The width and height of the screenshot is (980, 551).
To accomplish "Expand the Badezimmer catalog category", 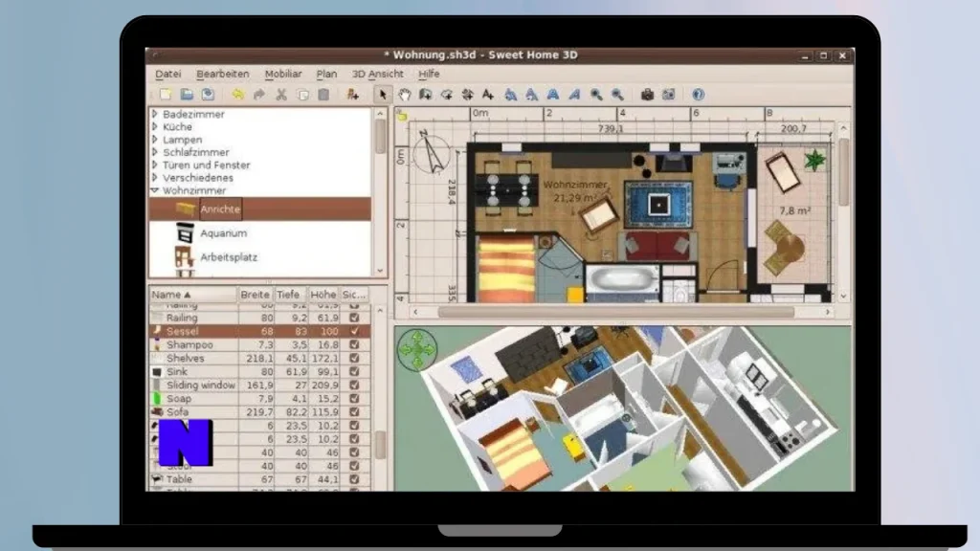I will coord(155,115).
